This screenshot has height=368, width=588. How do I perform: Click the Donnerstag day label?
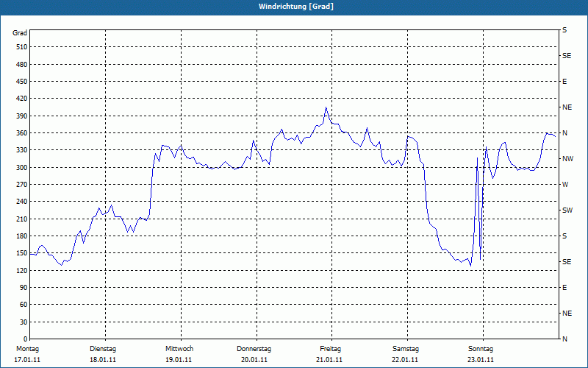254,349
